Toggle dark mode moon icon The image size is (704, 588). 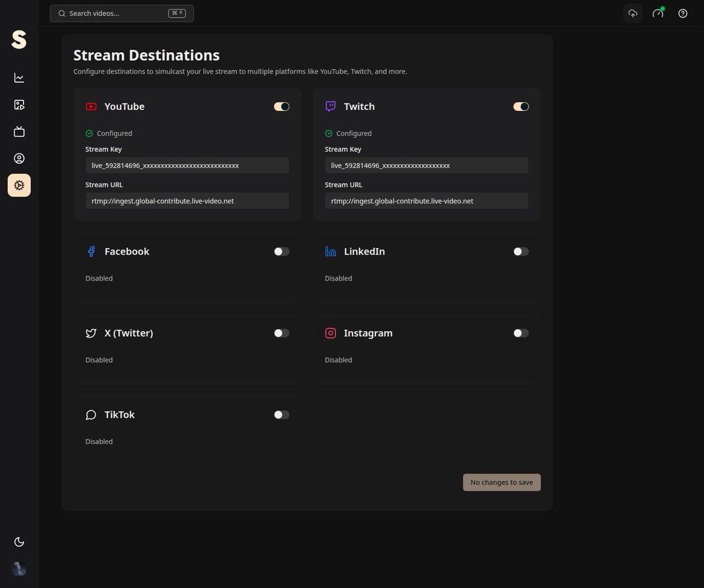(19, 542)
